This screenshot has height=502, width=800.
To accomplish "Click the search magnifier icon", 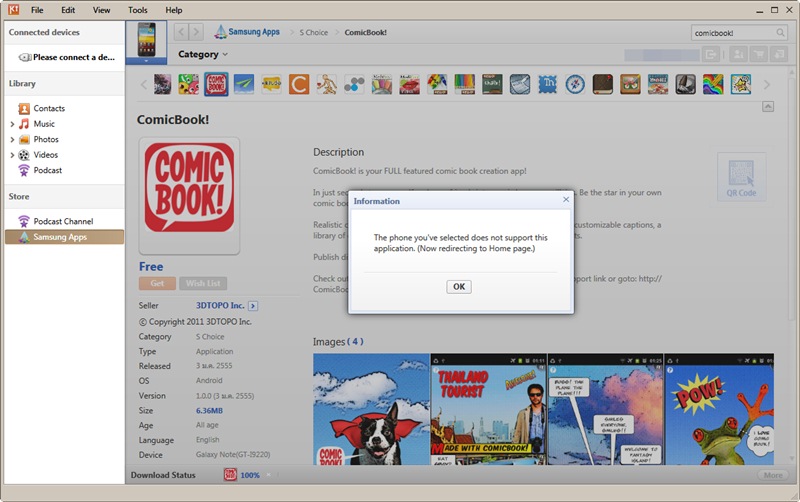I will [x=780, y=33].
